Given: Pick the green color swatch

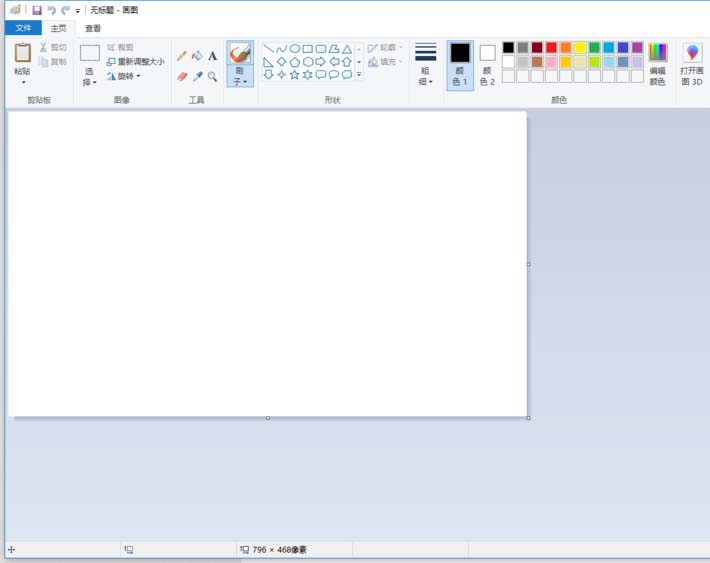Looking at the screenshot, I should click(595, 48).
